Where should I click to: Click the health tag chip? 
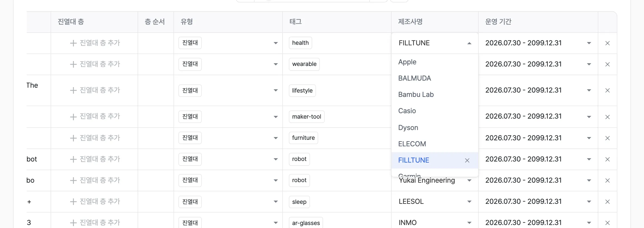[x=300, y=43]
